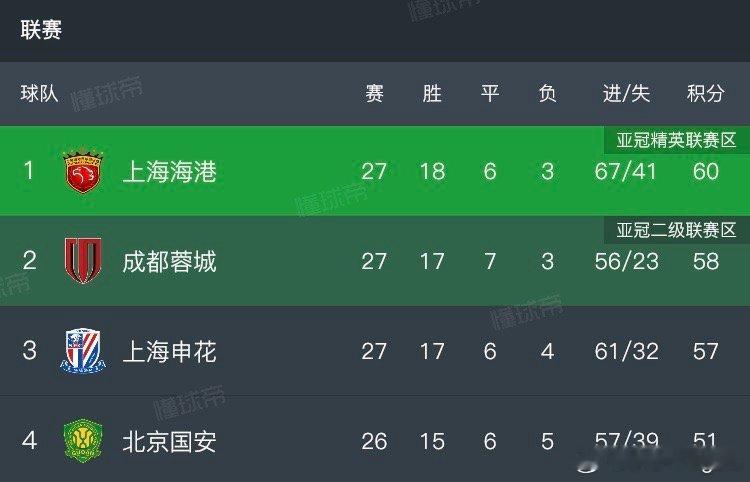Click the 赛 matches played column header

click(x=374, y=94)
